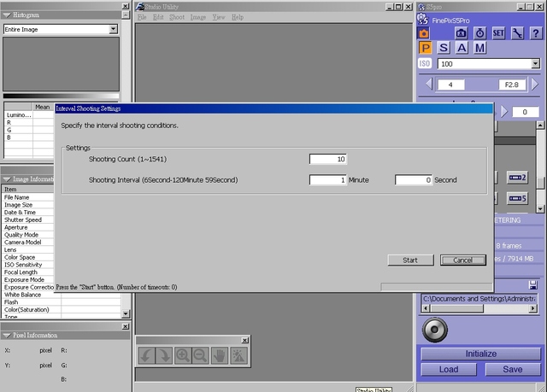
Task: Select the bracketing 5 icon
Action: coord(517,199)
